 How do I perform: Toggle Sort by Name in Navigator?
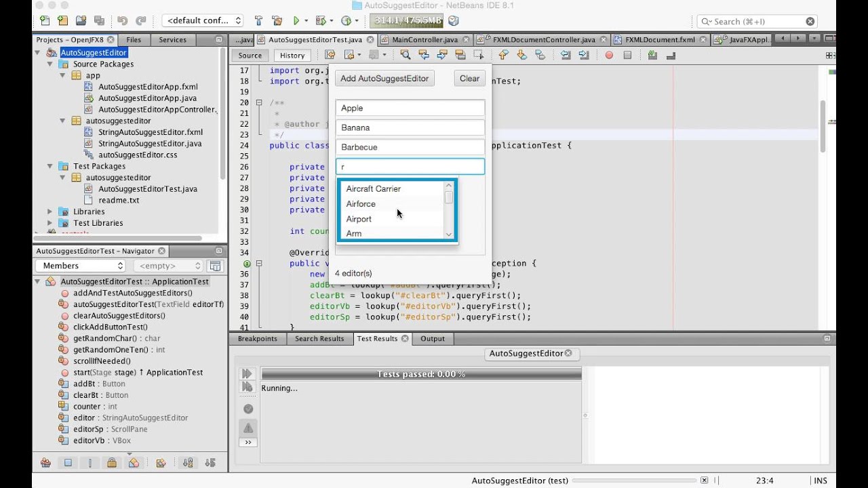[x=188, y=463]
